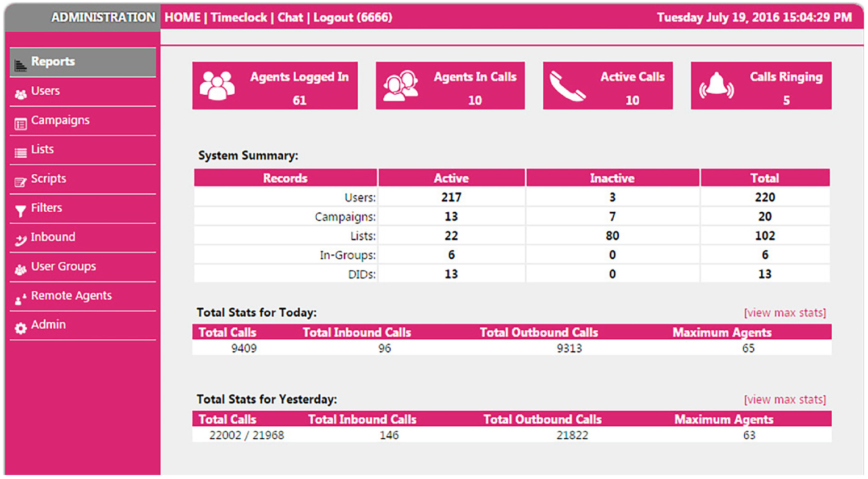The height and width of the screenshot is (479, 868).
Task: Go to User Groups
Action: pos(83,267)
